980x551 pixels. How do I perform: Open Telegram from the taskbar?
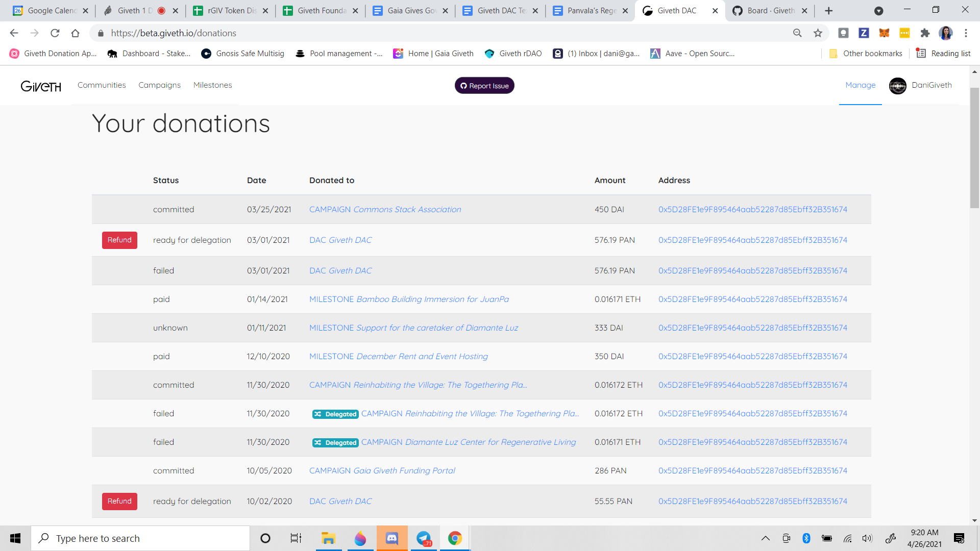(424, 538)
